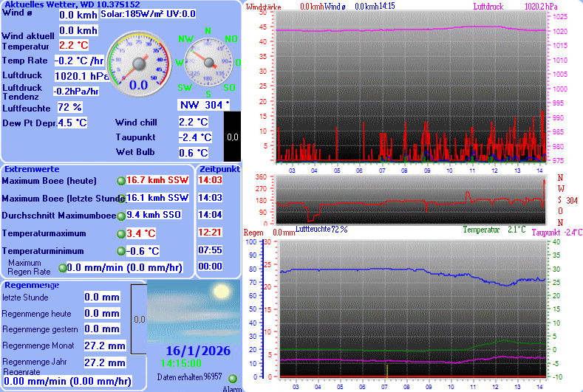583x392 pixels.
Task: Select the Temperatur value 2.2 °C
Action: tap(73, 46)
